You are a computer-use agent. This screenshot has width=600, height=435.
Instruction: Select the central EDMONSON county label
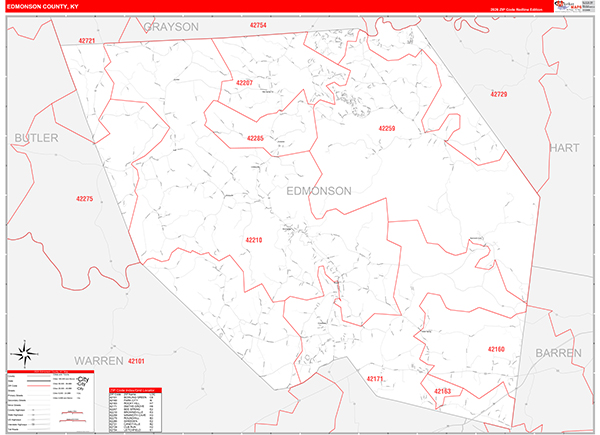click(319, 191)
